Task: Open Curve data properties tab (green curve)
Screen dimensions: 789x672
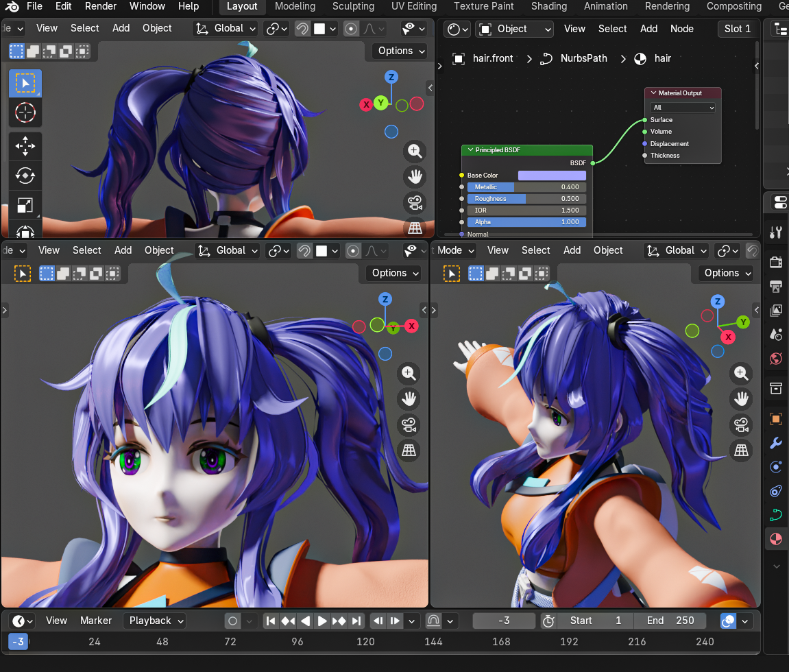Action: click(x=776, y=514)
